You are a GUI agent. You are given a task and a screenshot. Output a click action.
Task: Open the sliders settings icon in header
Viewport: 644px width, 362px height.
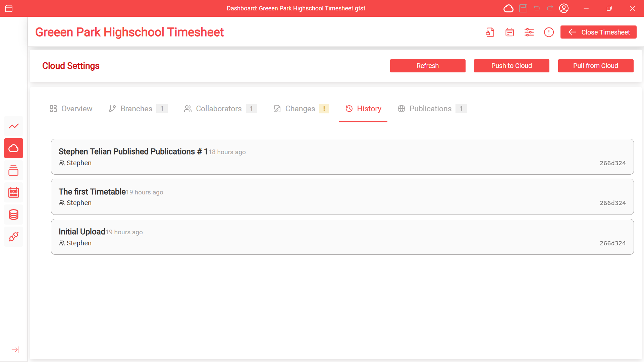(529, 32)
